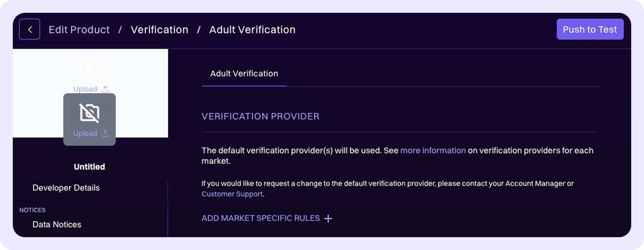
Task: Click the plus icon for market rules
Action: (x=328, y=219)
